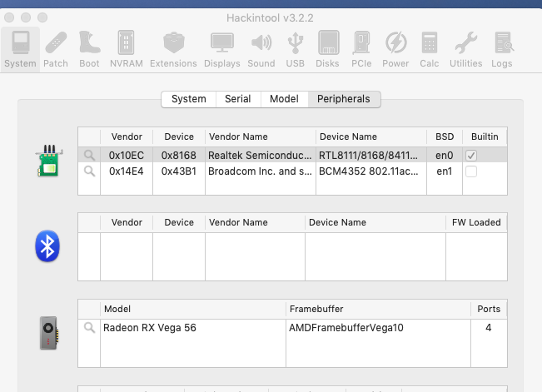Click network table BSD header
The image size is (542, 392).
[x=445, y=136]
